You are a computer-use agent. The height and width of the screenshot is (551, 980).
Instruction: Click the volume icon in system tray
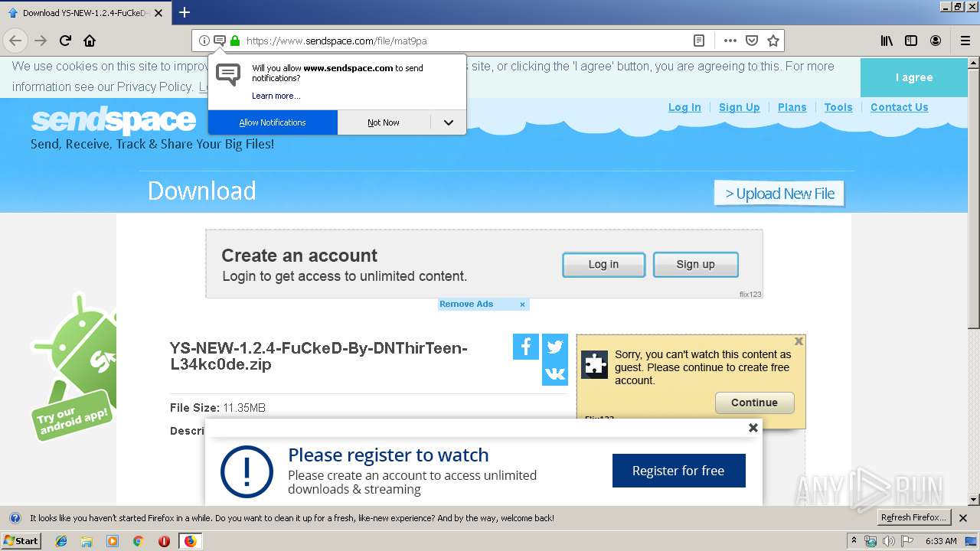pos(888,541)
